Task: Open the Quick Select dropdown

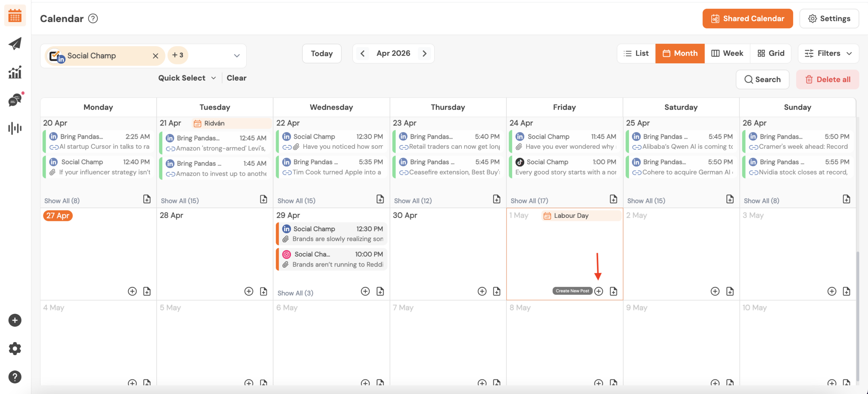Action: [x=187, y=78]
